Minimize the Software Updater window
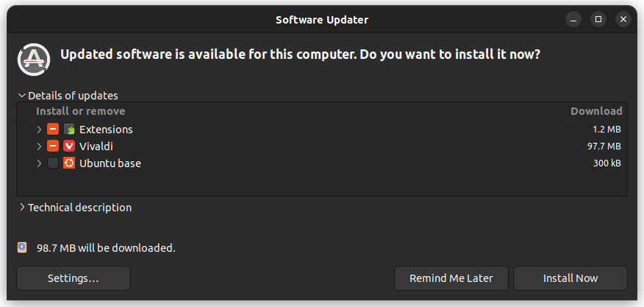The image size is (644, 307). [573, 19]
